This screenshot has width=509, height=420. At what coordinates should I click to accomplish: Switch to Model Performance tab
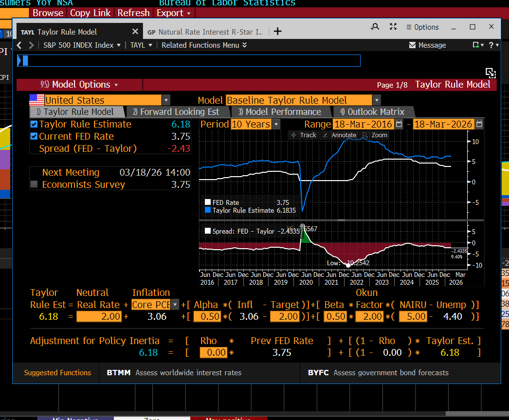[281, 111]
